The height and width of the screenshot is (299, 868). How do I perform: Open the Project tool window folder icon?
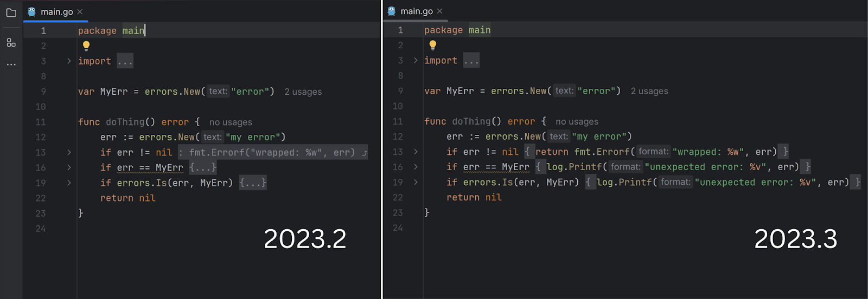point(11,12)
